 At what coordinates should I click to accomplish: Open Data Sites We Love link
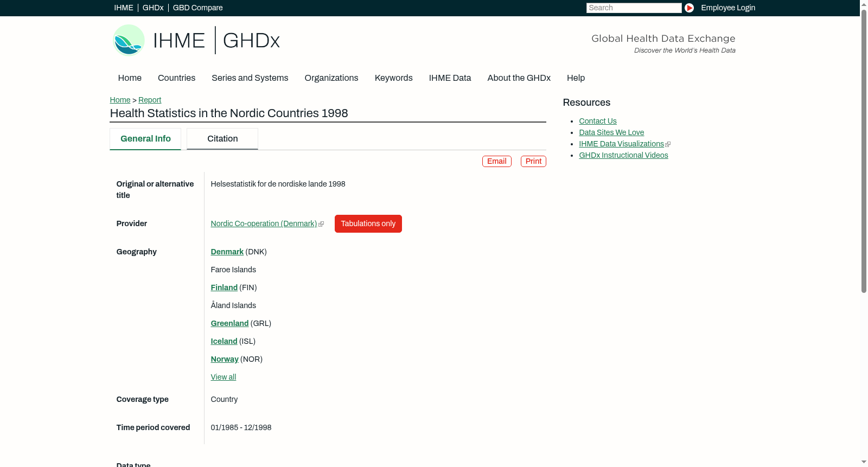pos(611,132)
